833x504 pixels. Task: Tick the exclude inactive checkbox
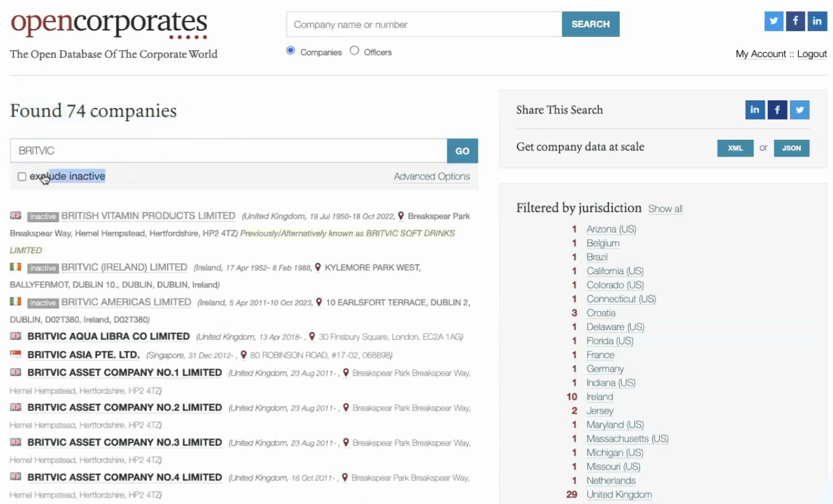click(22, 177)
